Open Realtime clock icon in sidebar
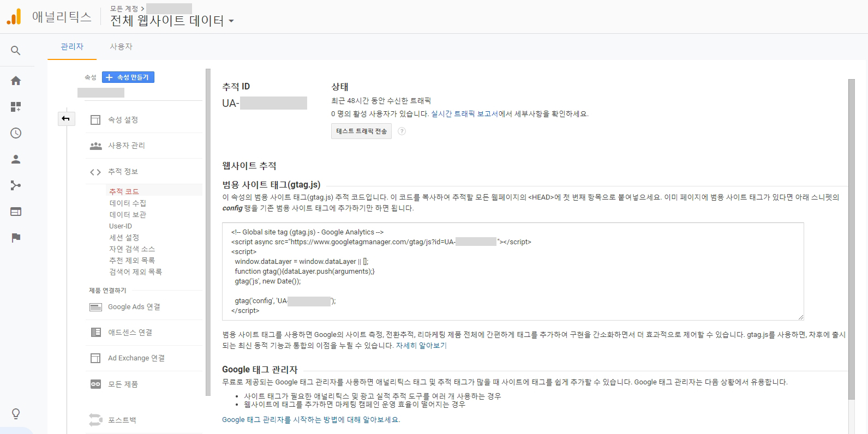 coord(16,133)
